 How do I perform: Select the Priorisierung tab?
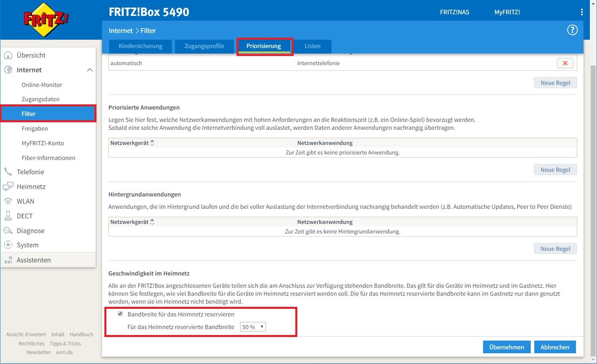[x=264, y=46]
